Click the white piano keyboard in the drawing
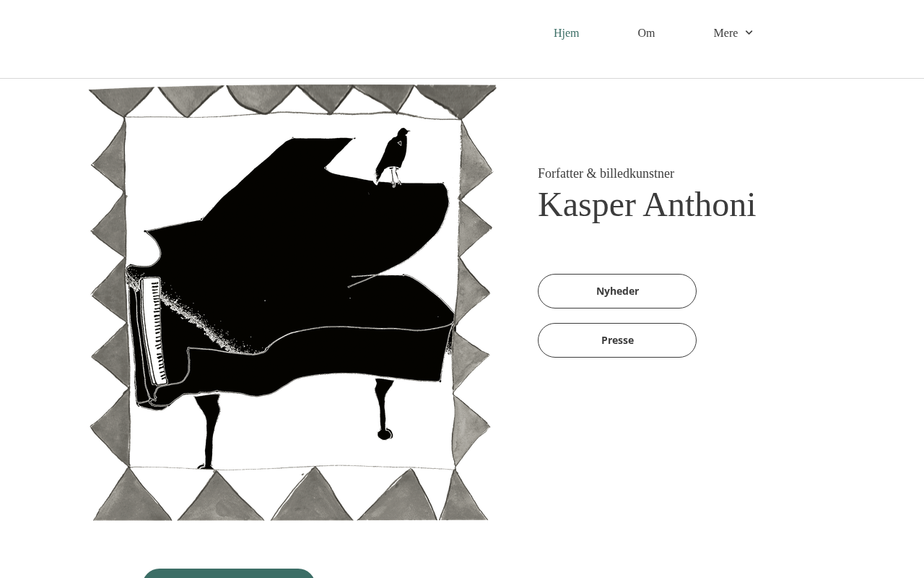Screen dimensions: 924x578 click(153, 331)
